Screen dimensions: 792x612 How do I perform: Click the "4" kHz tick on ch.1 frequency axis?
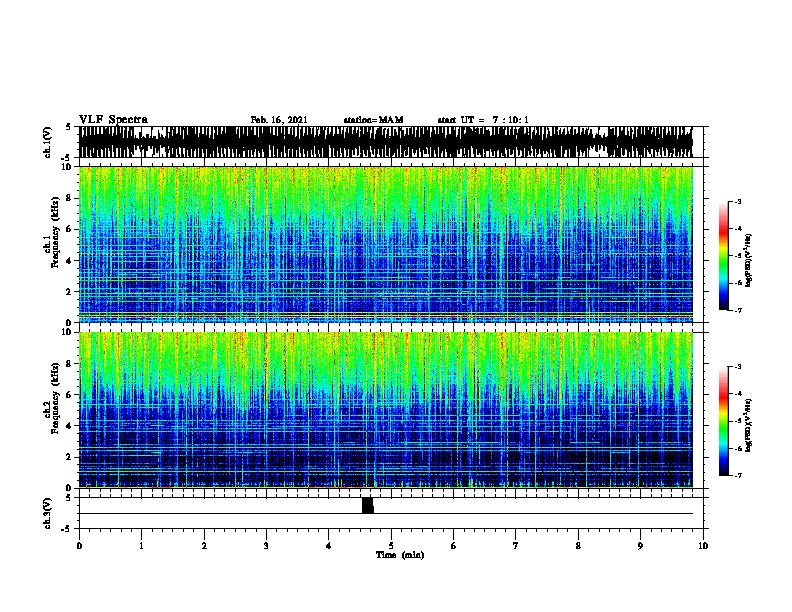click(x=70, y=261)
